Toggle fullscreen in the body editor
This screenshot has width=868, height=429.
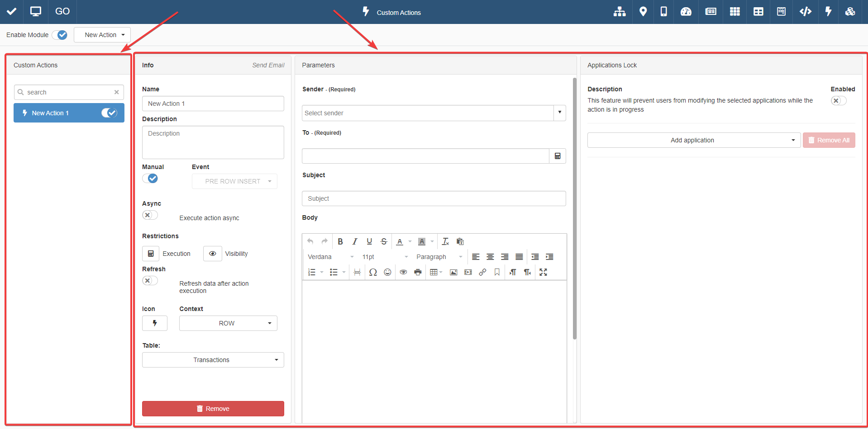[x=543, y=272]
